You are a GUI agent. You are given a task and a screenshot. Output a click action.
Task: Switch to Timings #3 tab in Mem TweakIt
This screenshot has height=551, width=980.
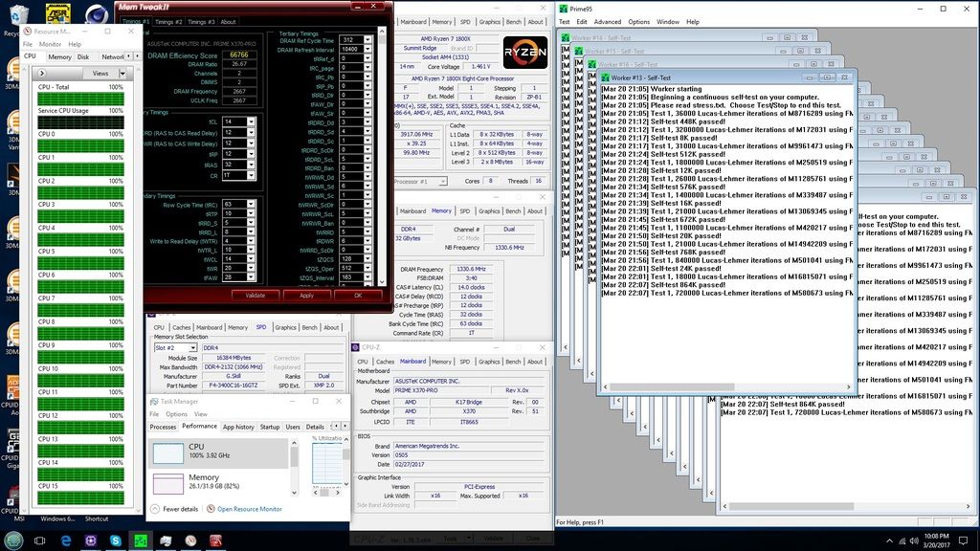(x=201, y=22)
